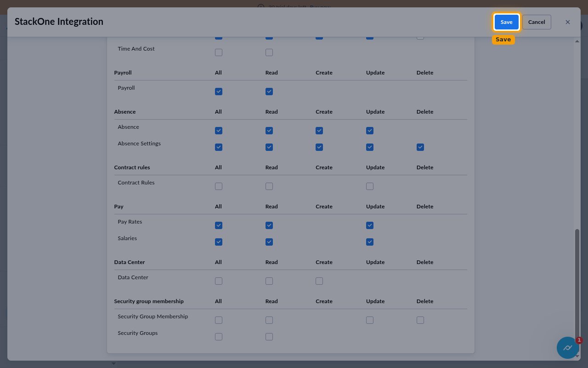The image size is (588, 368).
Task: Click the Security Group Membership row label
Action: click(x=153, y=316)
